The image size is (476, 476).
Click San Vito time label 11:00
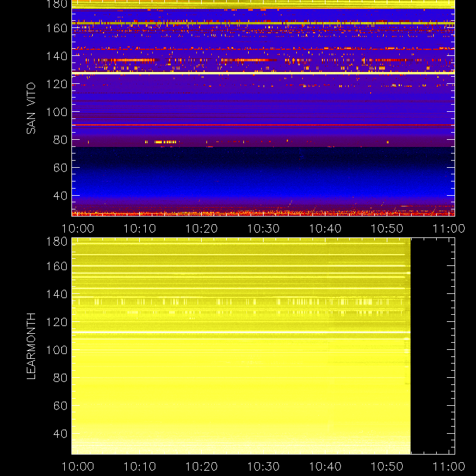(449, 228)
